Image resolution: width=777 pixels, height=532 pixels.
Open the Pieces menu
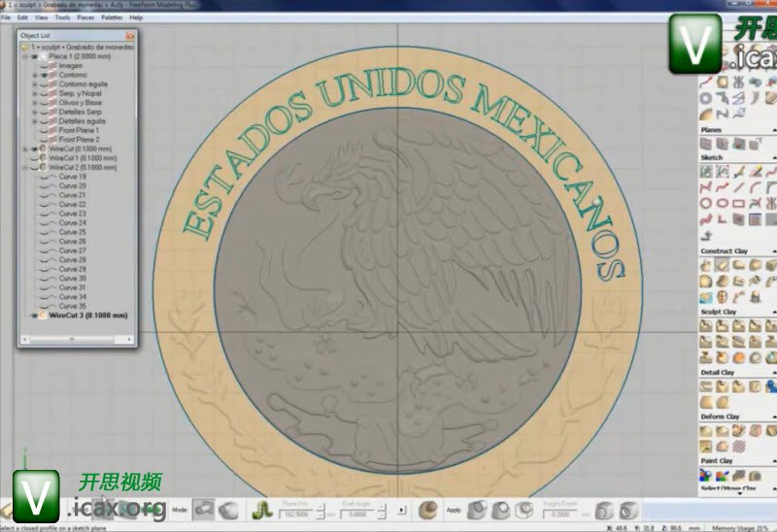(85, 17)
